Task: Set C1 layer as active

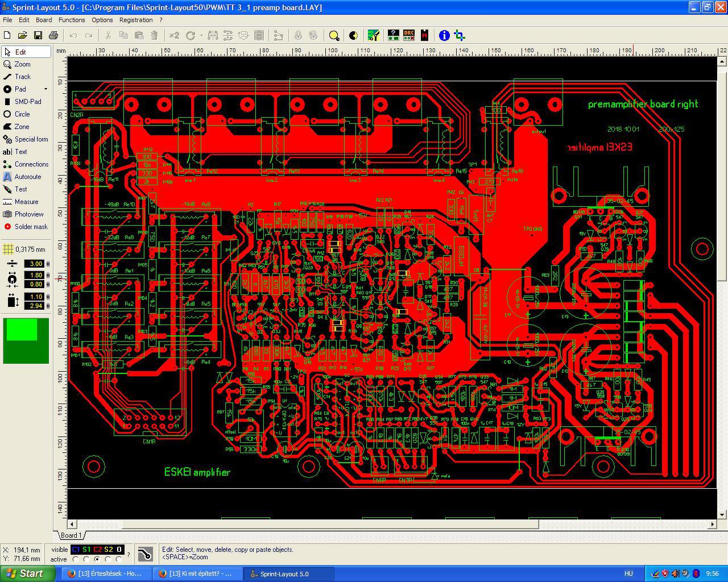Action: point(76,559)
